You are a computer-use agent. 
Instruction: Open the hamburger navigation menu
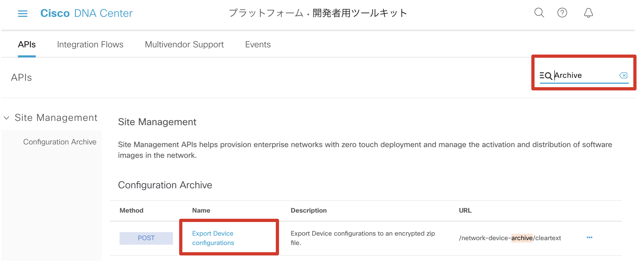point(23,13)
